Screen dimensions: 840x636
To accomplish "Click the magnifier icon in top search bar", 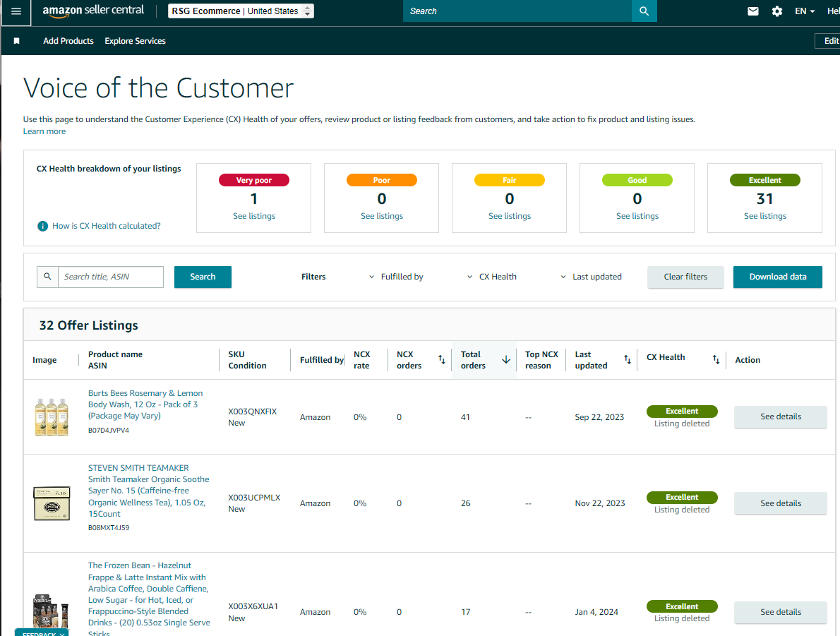I will point(644,11).
